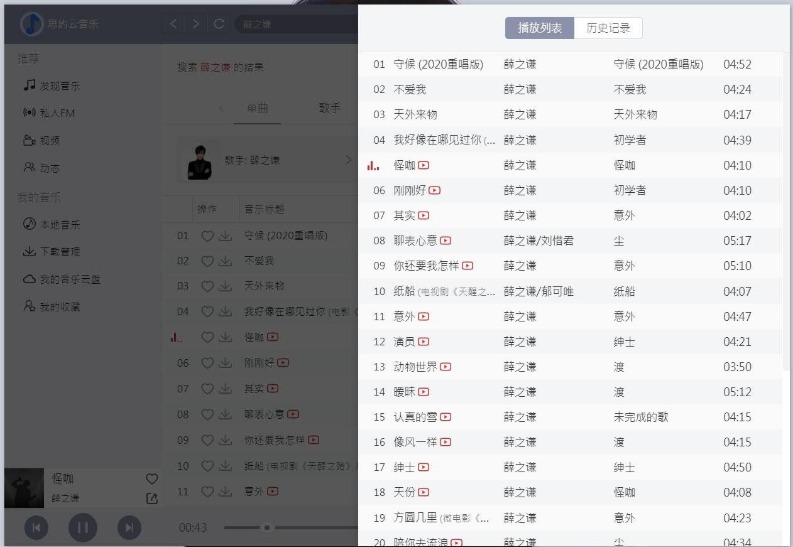Skip to the previous track
Screen dimensions: 793x547
coord(36,528)
